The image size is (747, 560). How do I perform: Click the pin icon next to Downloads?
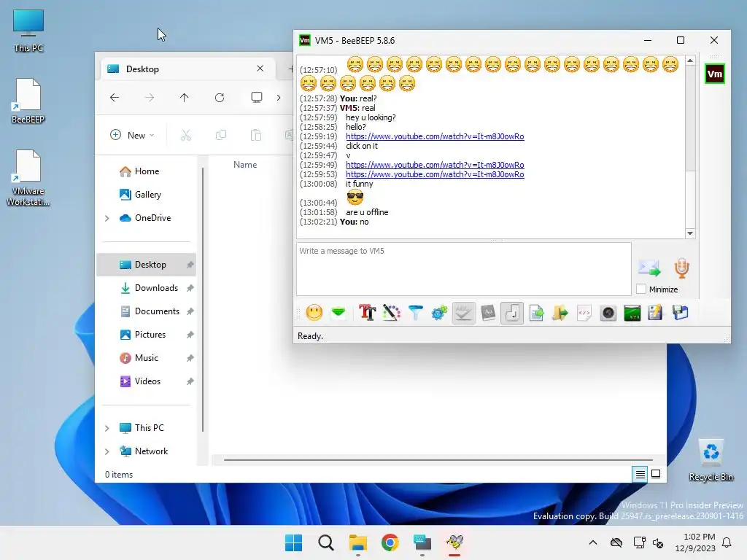click(190, 288)
